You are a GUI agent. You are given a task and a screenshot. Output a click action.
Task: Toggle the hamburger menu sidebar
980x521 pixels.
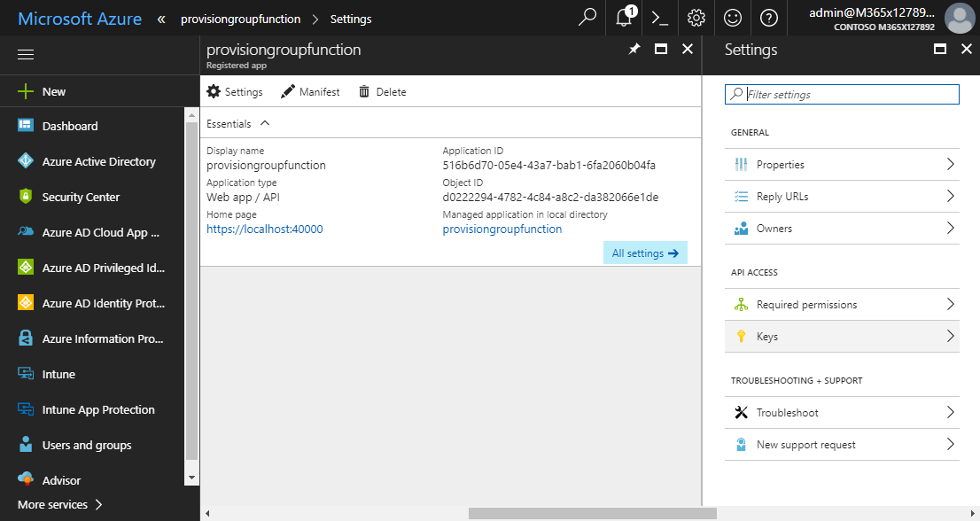[26, 55]
